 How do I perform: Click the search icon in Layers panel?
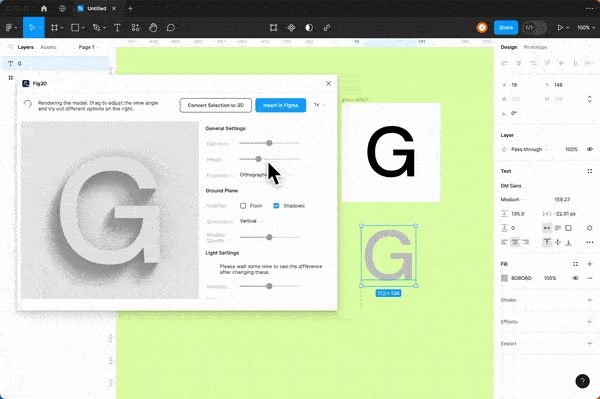coord(10,47)
